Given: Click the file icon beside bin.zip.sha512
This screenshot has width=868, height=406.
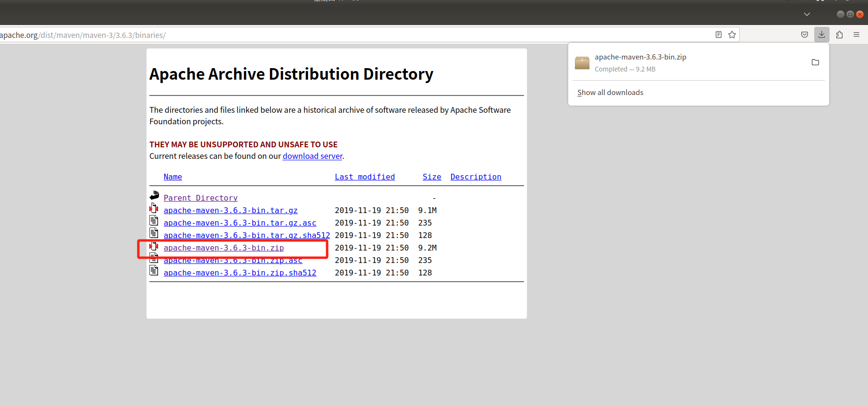Looking at the screenshot, I should (154, 271).
